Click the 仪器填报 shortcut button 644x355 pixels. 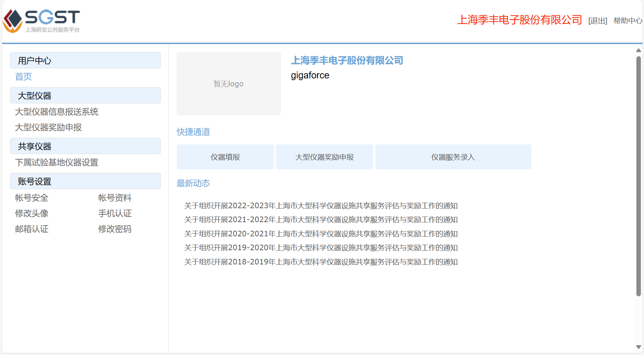tap(225, 157)
